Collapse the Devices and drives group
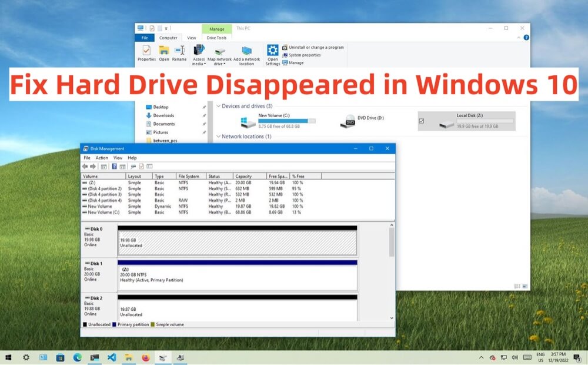 click(218, 107)
